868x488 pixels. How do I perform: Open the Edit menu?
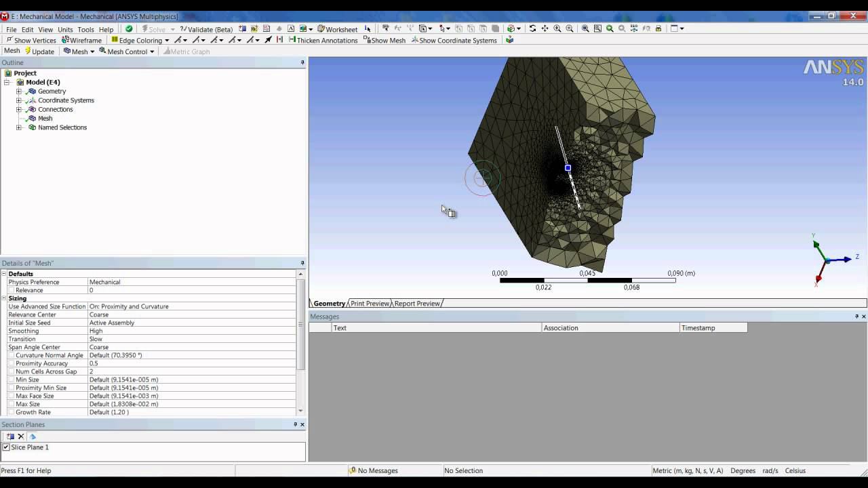click(27, 29)
